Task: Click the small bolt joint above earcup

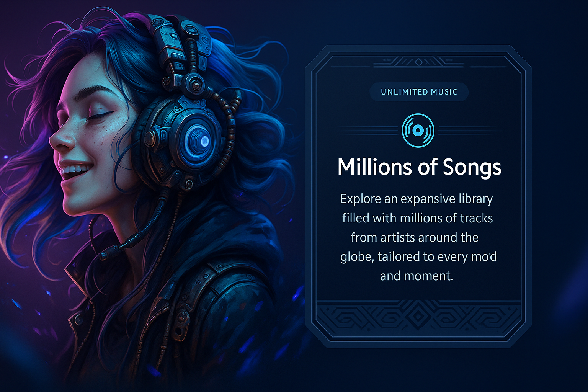Action: point(196,82)
